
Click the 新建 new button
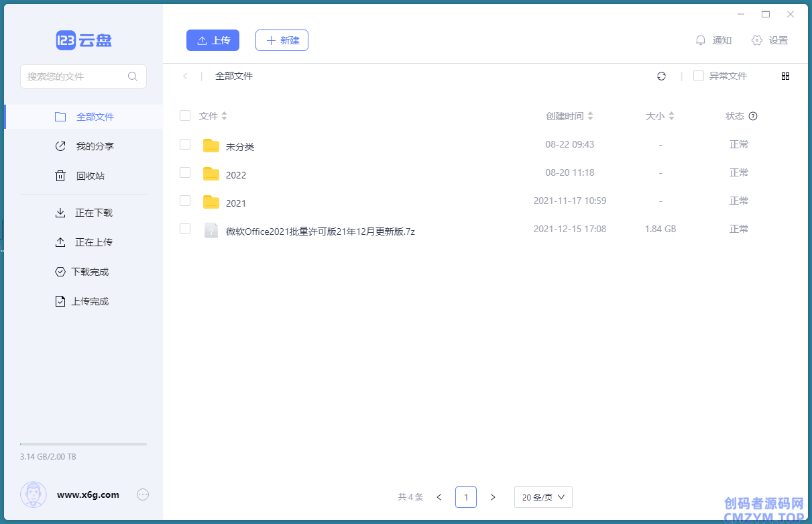[x=282, y=40]
